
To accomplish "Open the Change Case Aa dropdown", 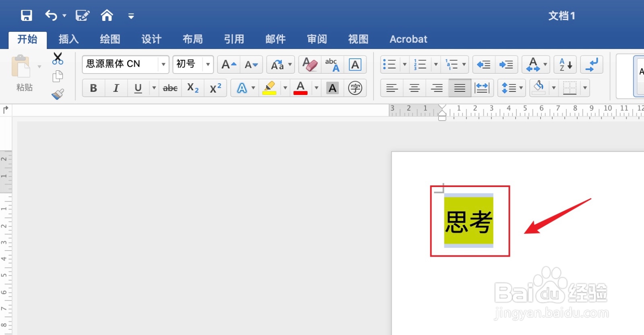I will 281,64.
